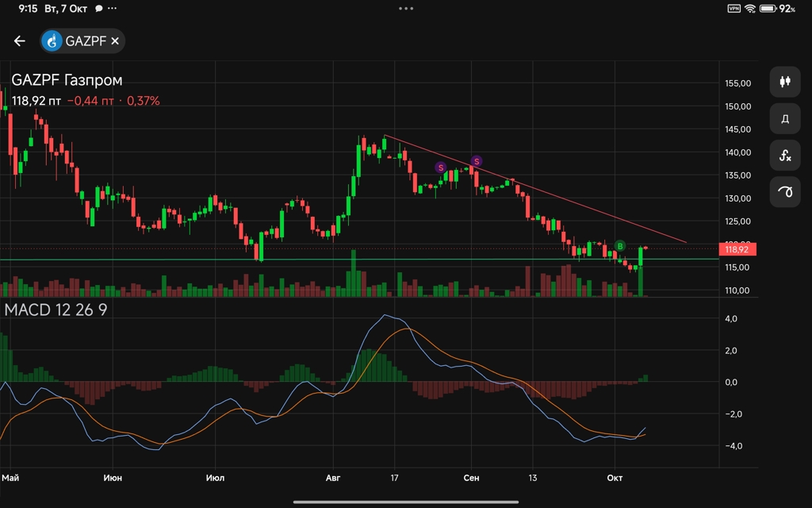Open the Д timeframe selector
Viewport: 812px width, 508px height.
point(785,118)
